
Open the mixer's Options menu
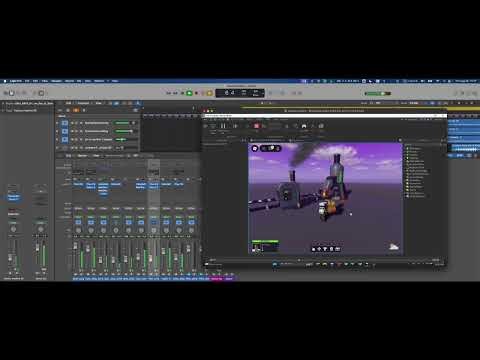tap(82, 156)
